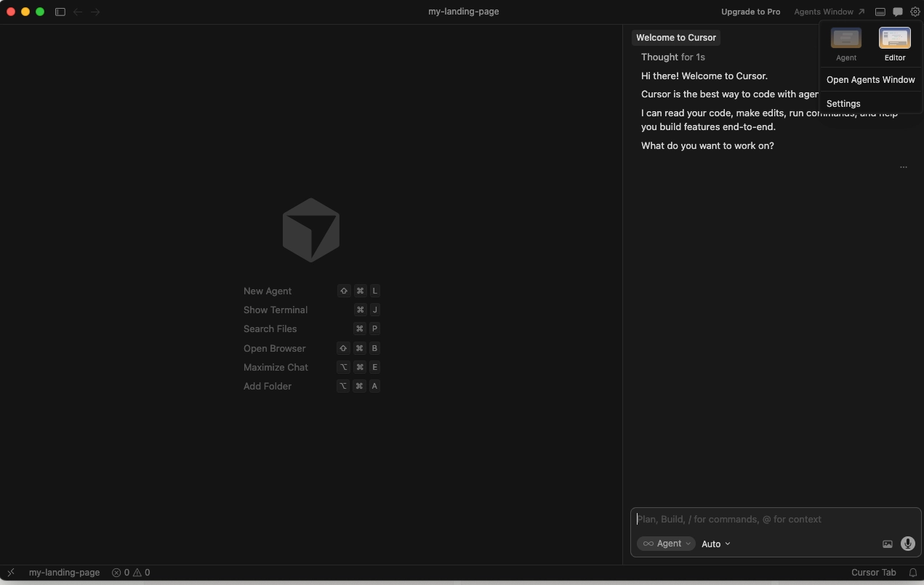Click New Agent shortcut entry
The width and height of the screenshot is (924, 585).
(311, 291)
